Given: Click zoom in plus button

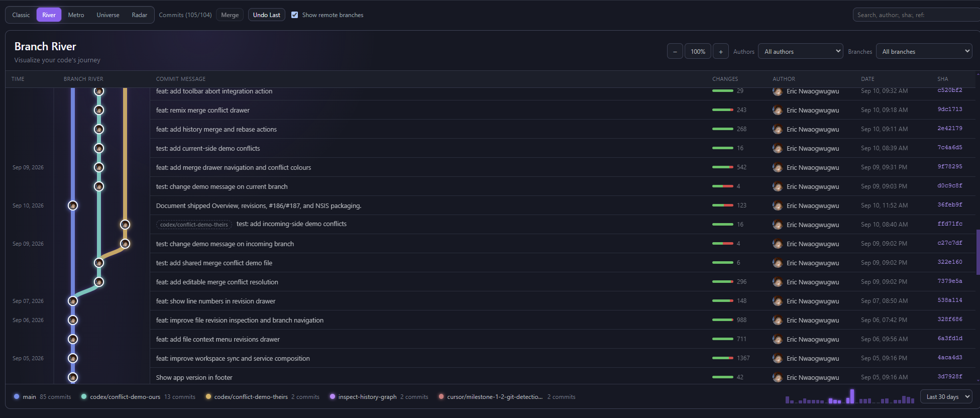Looking at the screenshot, I should pyautogui.click(x=721, y=51).
